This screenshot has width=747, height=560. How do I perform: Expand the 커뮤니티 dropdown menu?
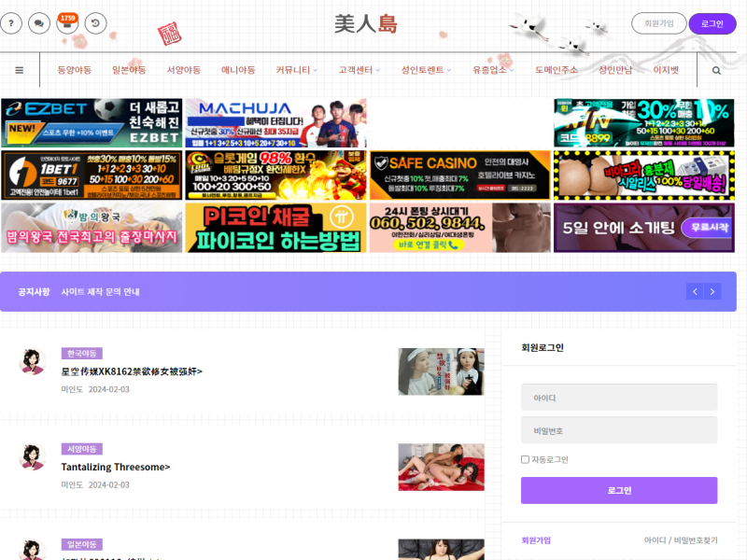[296, 70]
